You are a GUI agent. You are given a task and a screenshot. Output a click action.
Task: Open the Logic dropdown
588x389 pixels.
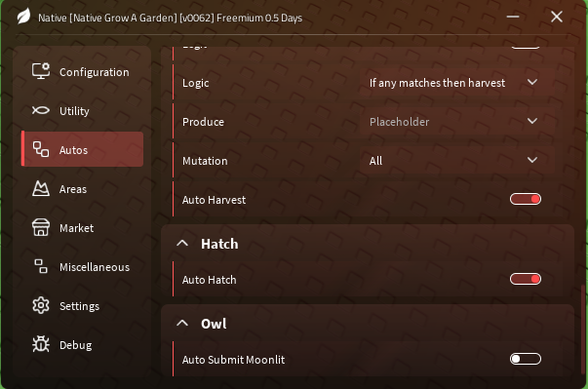click(456, 83)
